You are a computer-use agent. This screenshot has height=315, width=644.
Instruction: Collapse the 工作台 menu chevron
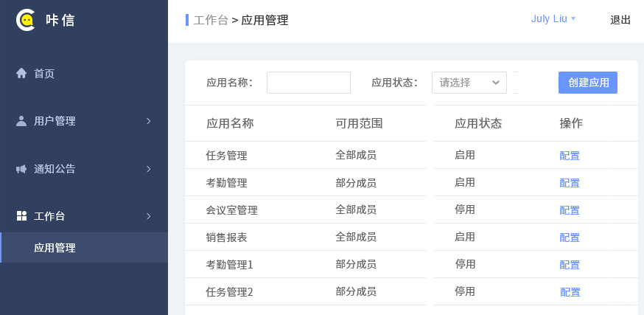[x=149, y=216]
